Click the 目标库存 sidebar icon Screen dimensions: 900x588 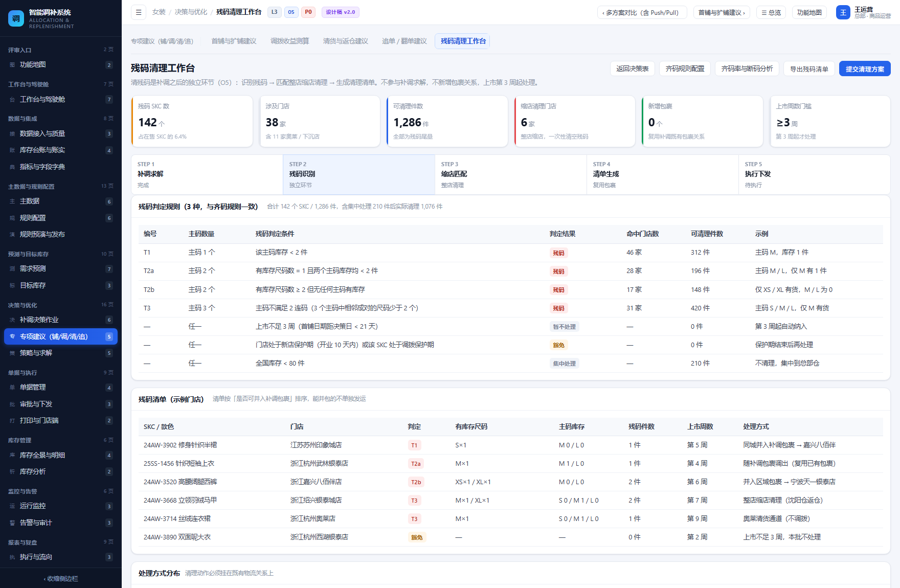pos(12,286)
